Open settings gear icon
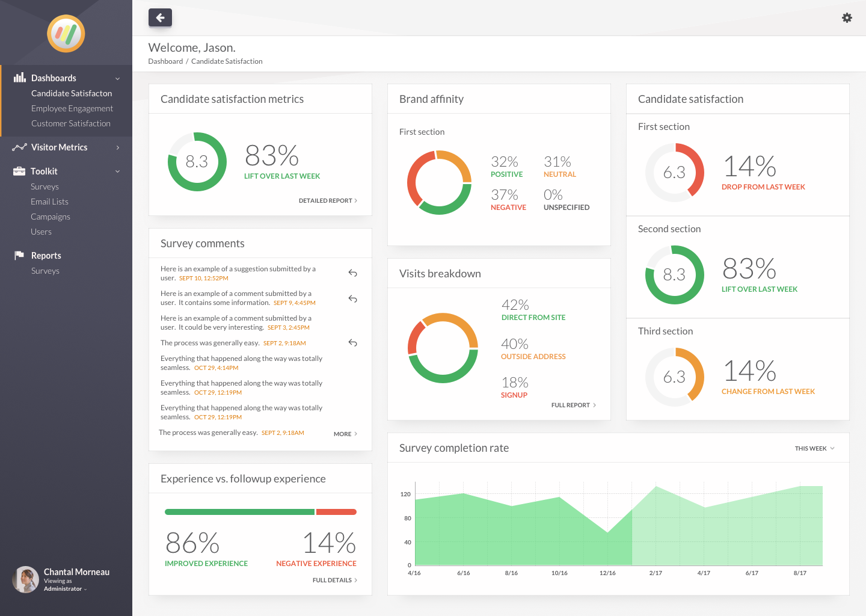Image resolution: width=866 pixels, height=616 pixels. coord(847,18)
